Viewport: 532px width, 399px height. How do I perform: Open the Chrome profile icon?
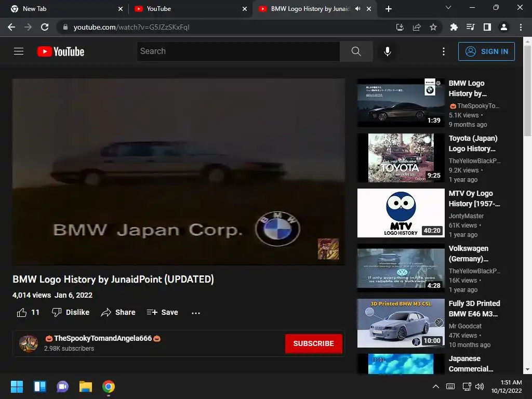tap(504, 27)
